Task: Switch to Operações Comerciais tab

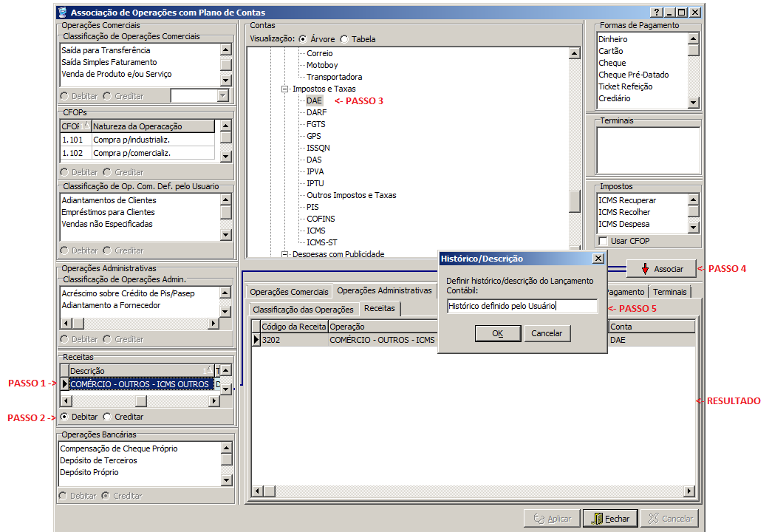Action: pyautogui.click(x=288, y=291)
